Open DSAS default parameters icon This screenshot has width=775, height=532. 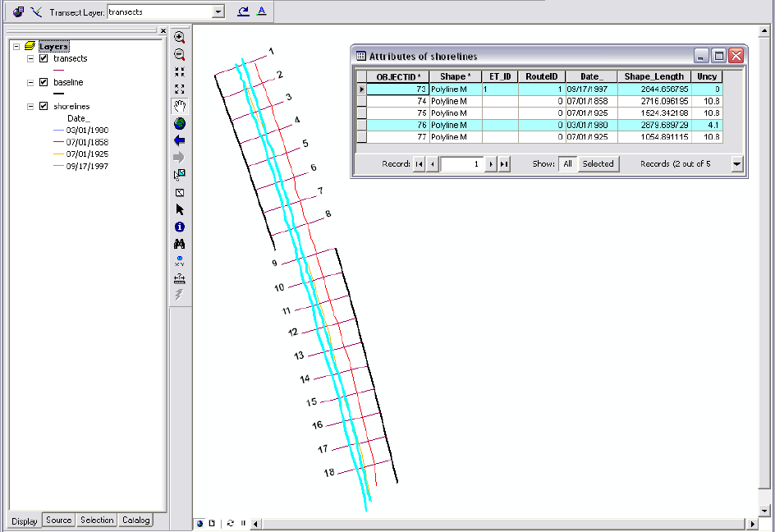point(18,11)
